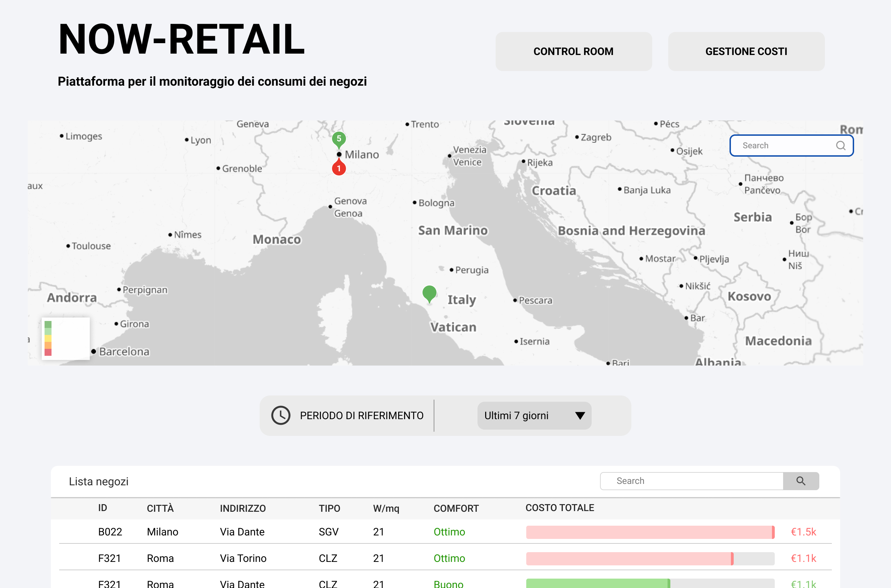Viewport: 891px width, 588px height.
Task: Click the PERIODO DI RIFERIMENTO label
Action: (361, 416)
